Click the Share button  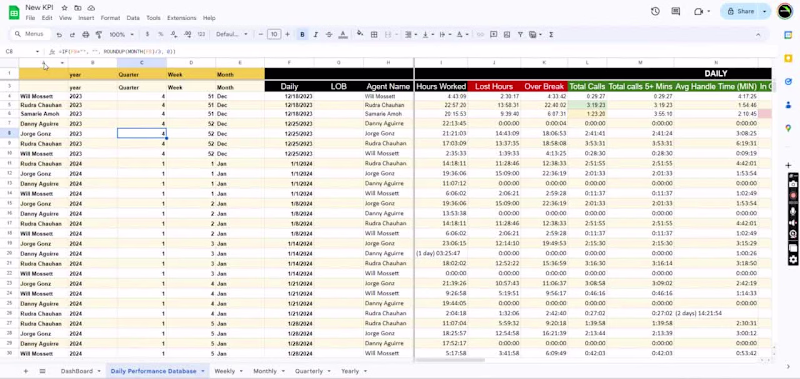pyautogui.click(x=741, y=11)
